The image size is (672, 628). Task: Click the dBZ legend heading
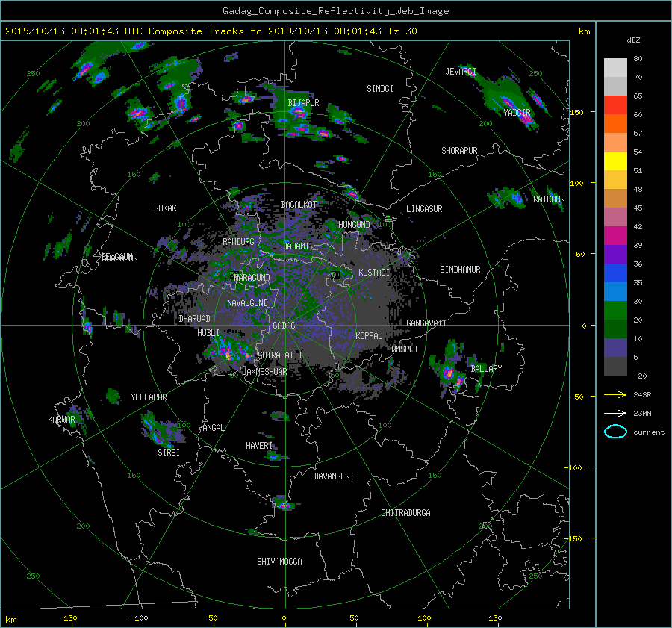tap(633, 40)
